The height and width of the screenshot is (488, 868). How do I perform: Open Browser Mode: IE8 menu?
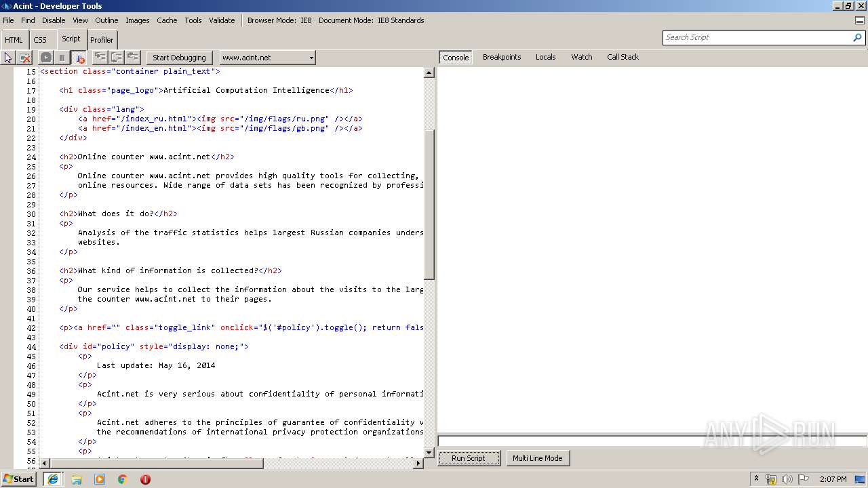[x=279, y=20]
